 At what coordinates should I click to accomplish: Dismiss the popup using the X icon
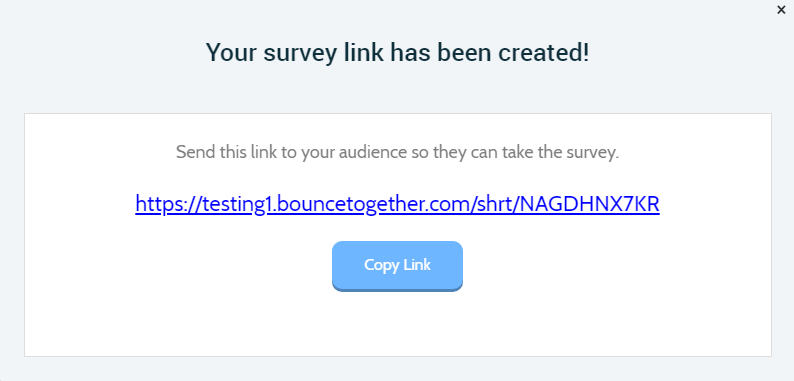[x=781, y=10]
